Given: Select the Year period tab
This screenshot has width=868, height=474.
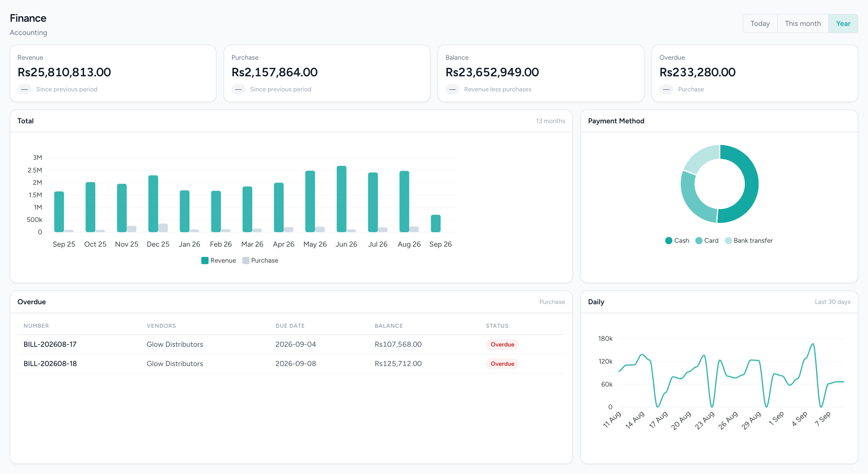Looking at the screenshot, I should [x=843, y=24].
